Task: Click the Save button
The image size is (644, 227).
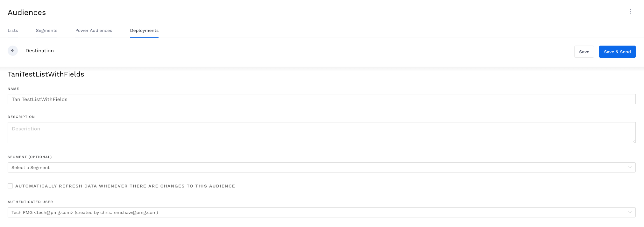Action: point(584,51)
